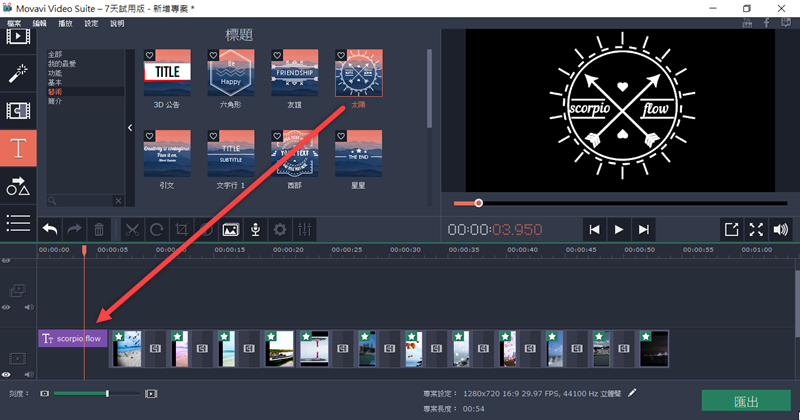Open the Filters magic wand tab
Image resolution: width=800 pixels, height=420 pixels.
click(18, 73)
